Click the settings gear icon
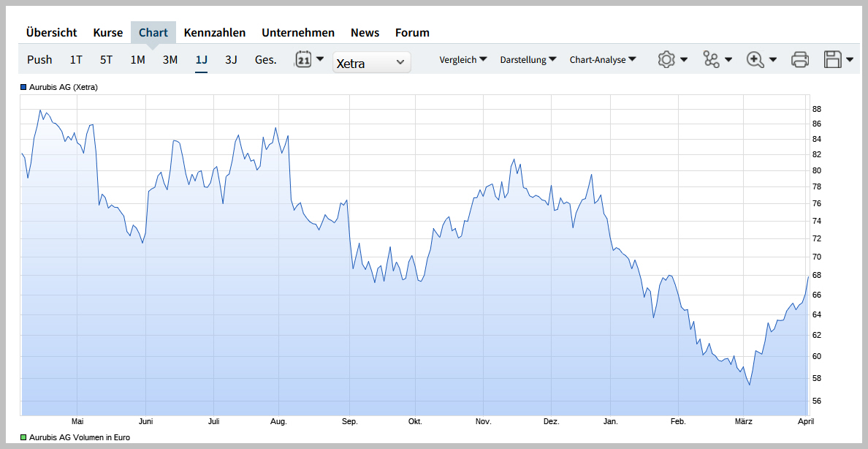Screen dimensions: 868x449 (x=666, y=59)
